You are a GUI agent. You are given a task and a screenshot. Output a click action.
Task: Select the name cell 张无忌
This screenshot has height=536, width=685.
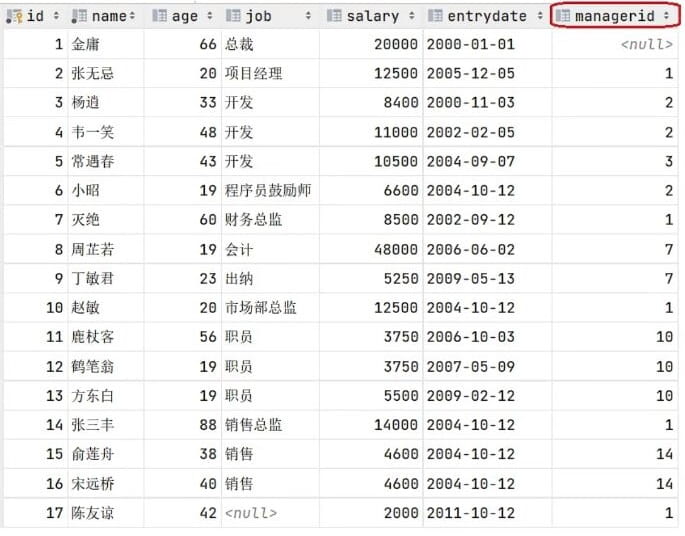coord(93,73)
